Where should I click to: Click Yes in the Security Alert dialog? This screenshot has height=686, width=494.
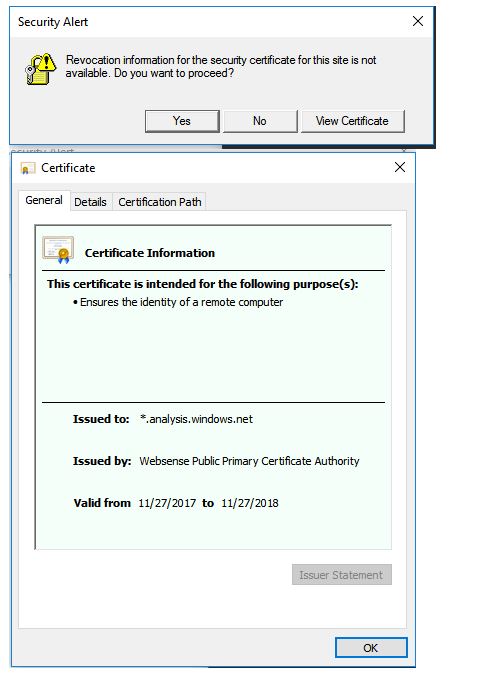[x=182, y=121]
